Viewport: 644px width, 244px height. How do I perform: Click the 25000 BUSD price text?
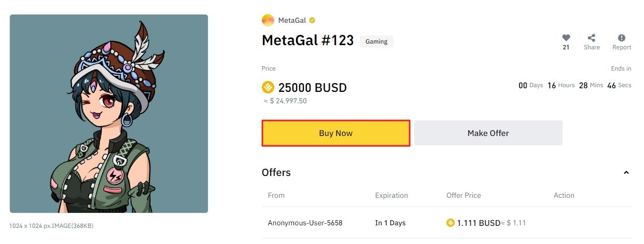(x=312, y=87)
